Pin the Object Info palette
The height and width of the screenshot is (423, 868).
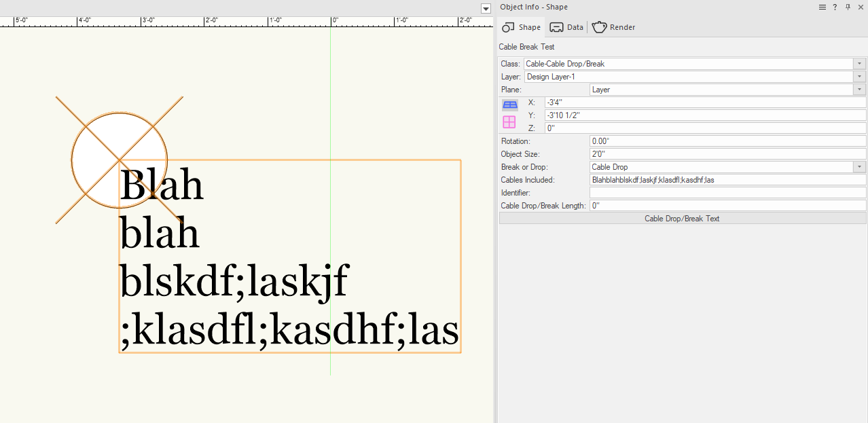click(x=848, y=7)
